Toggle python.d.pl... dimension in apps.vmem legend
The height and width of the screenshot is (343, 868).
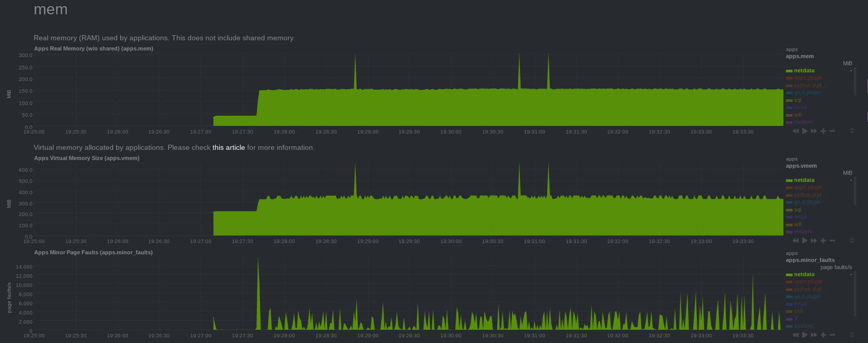809,195
